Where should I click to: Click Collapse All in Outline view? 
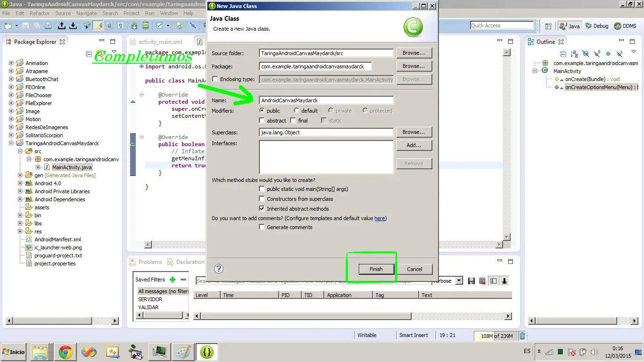[x=563, y=54]
